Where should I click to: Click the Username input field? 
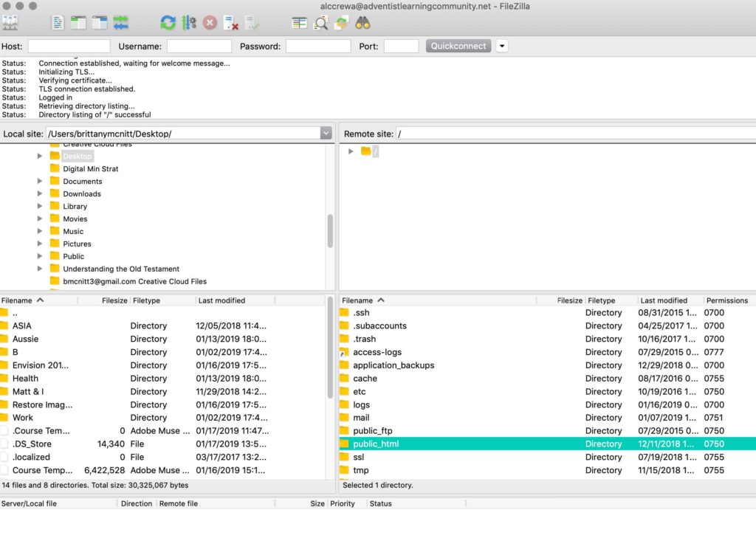199,46
